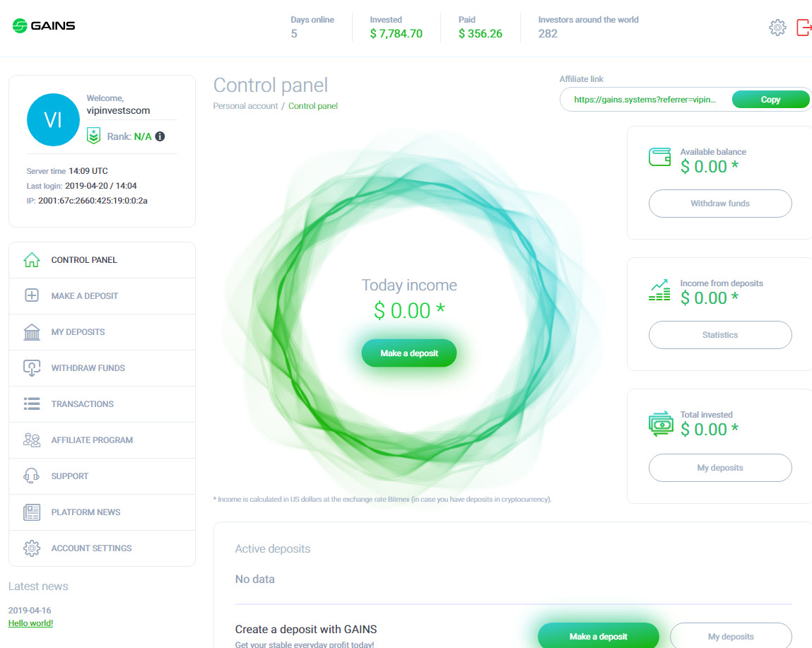Click the rank info icon beside N/A

click(x=160, y=136)
